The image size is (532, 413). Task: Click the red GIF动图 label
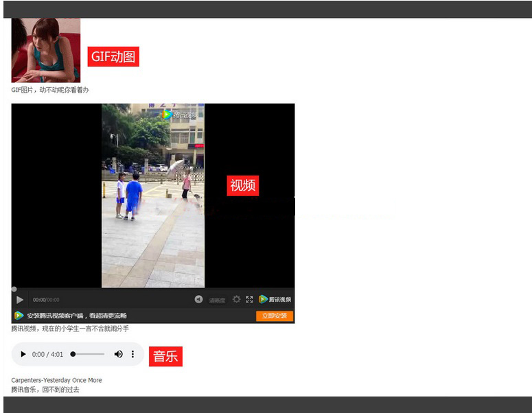point(113,57)
